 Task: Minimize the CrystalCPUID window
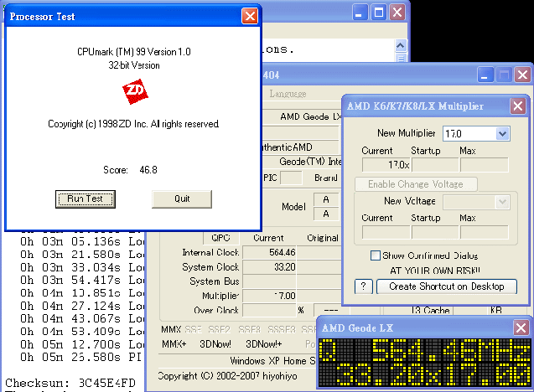485,75
